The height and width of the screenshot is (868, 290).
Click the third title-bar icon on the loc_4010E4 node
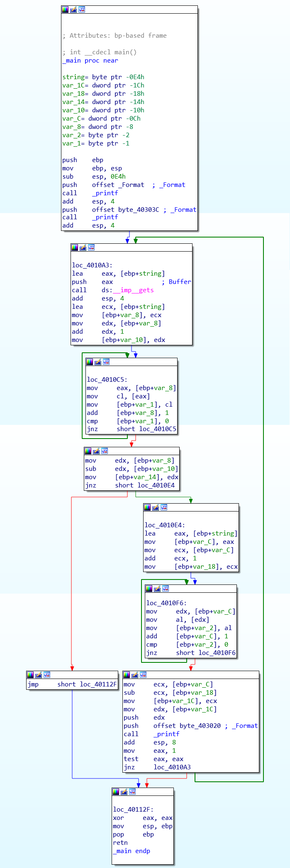[164, 507]
